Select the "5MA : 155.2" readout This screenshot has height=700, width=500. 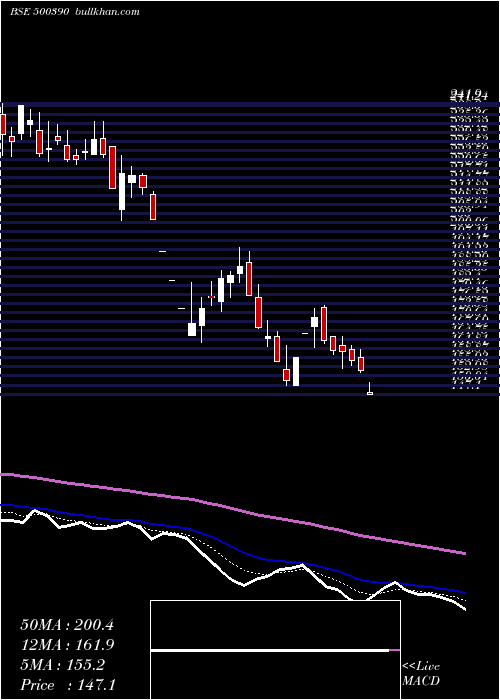[x=62, y=665]
